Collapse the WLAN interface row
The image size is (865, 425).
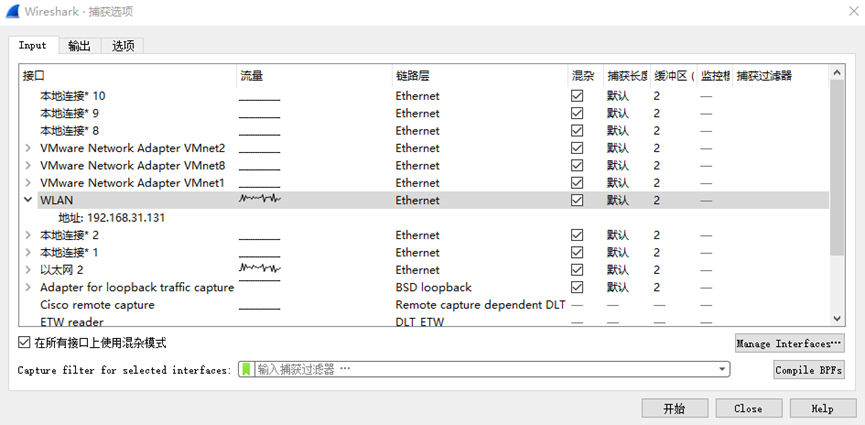point(28,200)
